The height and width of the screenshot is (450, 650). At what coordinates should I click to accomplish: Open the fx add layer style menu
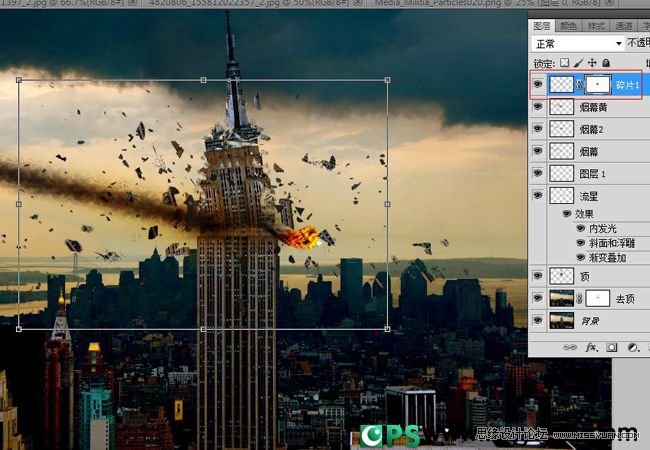pos(591,348)
